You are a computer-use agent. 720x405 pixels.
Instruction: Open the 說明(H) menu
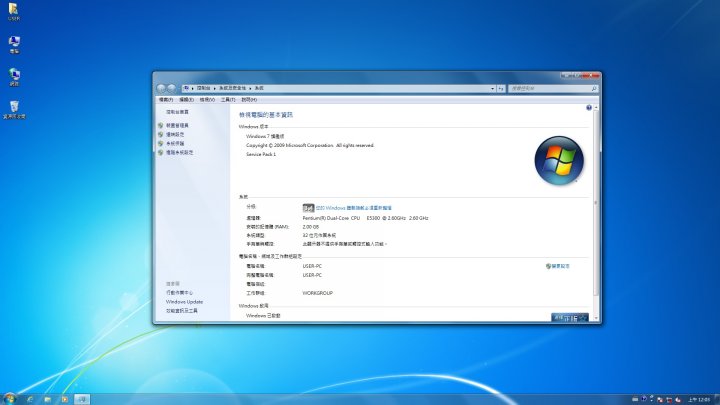(249, 100)
